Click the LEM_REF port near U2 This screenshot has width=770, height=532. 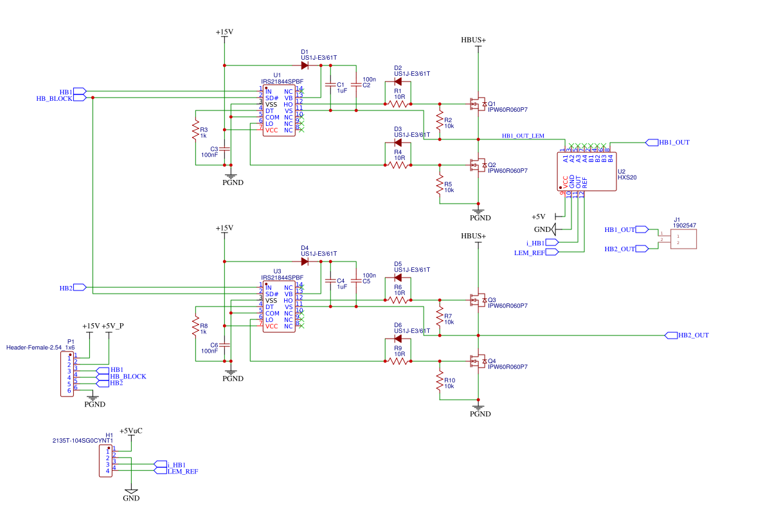point(552,253)
